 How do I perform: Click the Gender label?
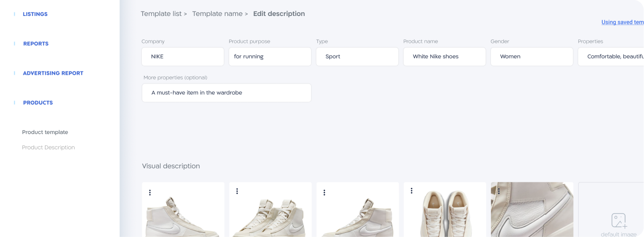[500, 41]
